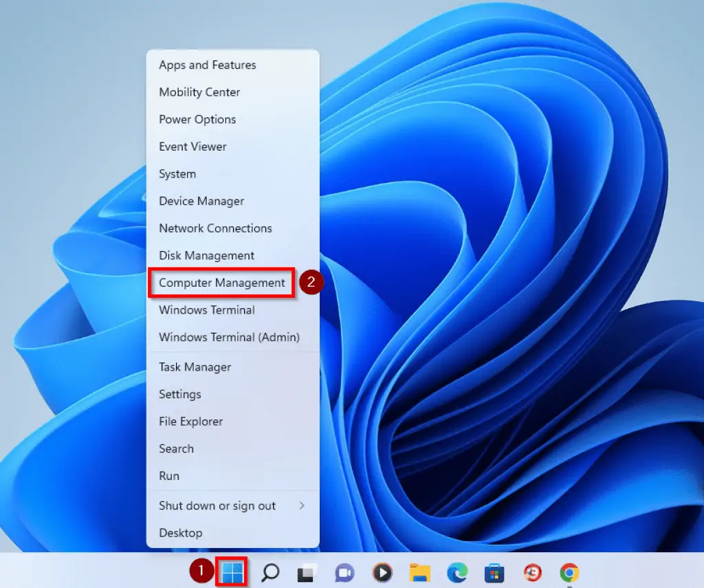Open Windows Terminal (Admin)
The image size is (704, 588).
[229, 337]
